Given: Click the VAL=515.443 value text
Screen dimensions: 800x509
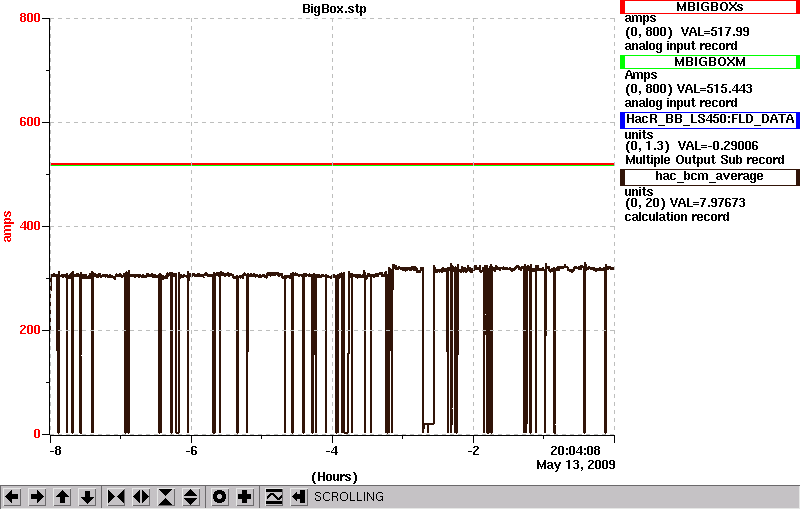Looking at the screenshot, I should (x=714, y=89).
